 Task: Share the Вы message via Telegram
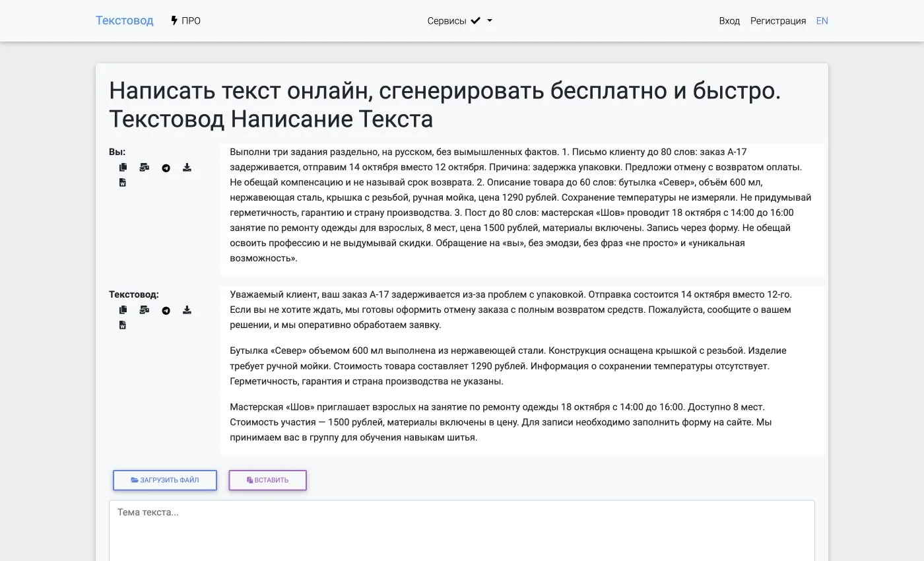(x=166, y=168)
